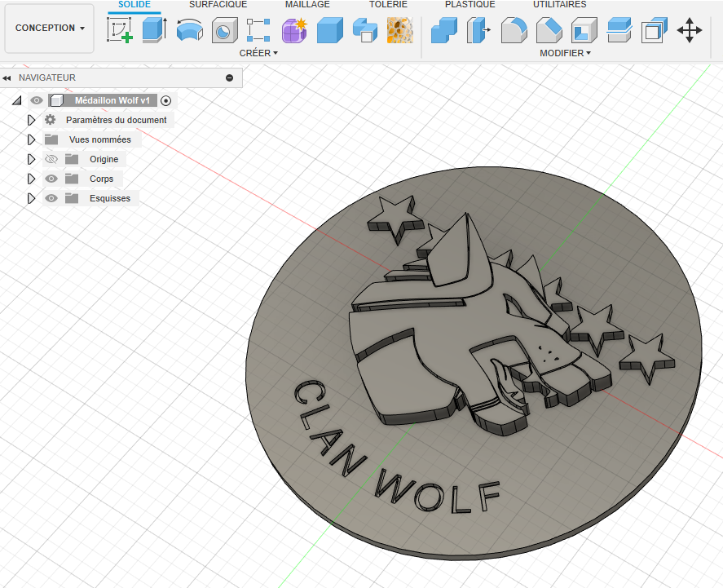Click the Split Body icon
The image size is (723, 588).
[x=619, y=30]
